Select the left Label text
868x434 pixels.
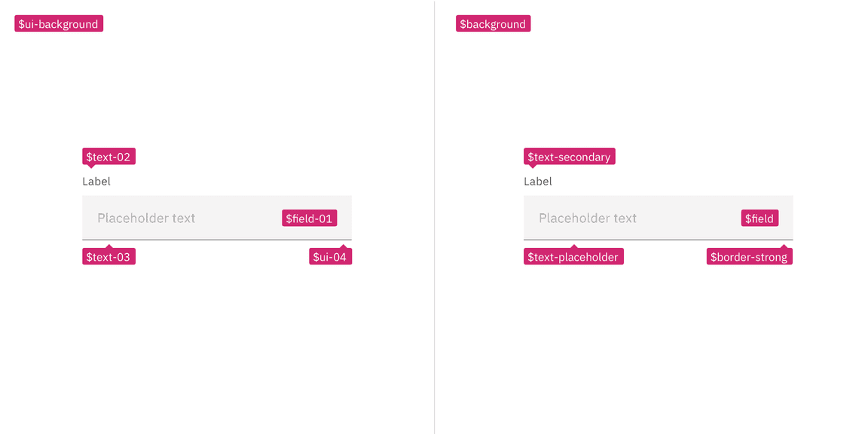tap(96, 181)
